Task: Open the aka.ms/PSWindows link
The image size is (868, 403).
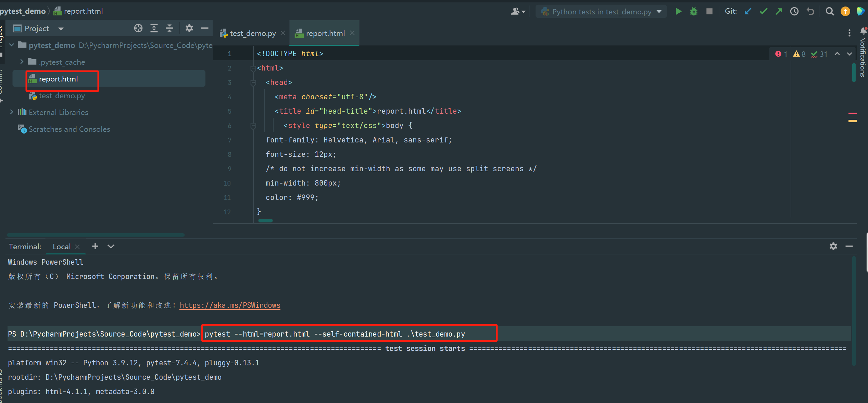Action: click(230, 305)
